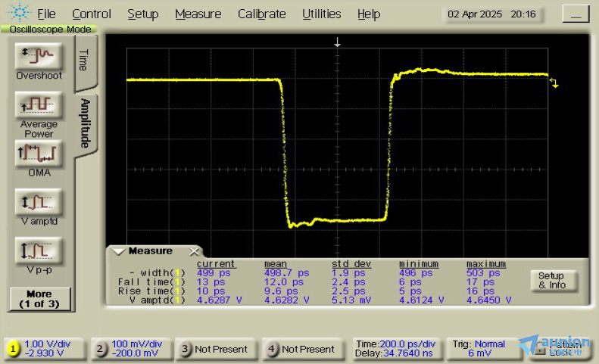Viewport: 599px width, 364px height.
Task: Click the channel 4 Not Present button
Action: (301, 349)
